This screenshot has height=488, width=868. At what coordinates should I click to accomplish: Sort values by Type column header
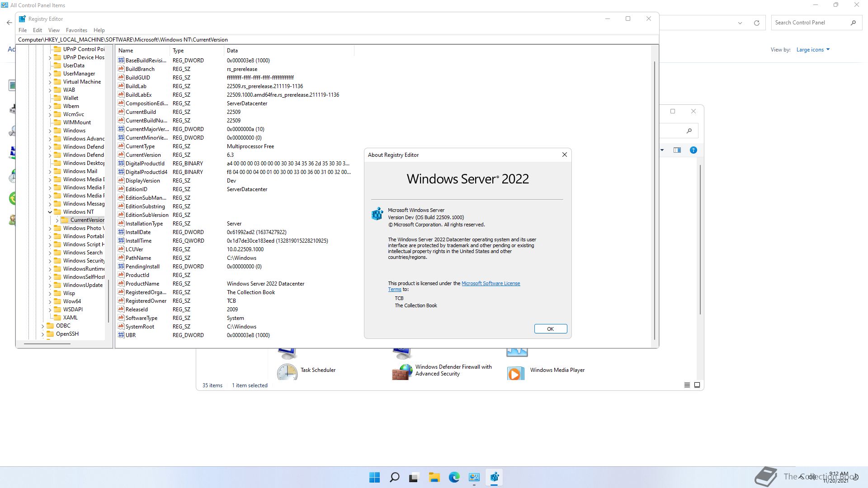[x=197, y=51]
